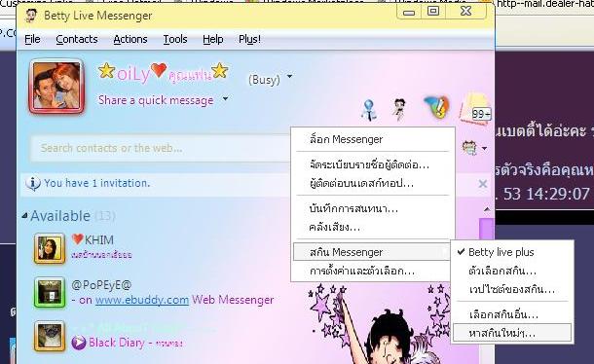Image resolution: width=594 pixels, height=364 pixels.
Task: Open the oiLy profile display picture
Action: pyautogui.click(x=56, y=87)
